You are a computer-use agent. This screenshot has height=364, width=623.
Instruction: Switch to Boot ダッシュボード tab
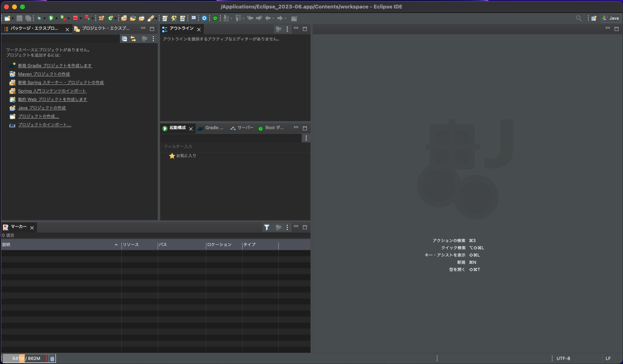pos(271,128)
